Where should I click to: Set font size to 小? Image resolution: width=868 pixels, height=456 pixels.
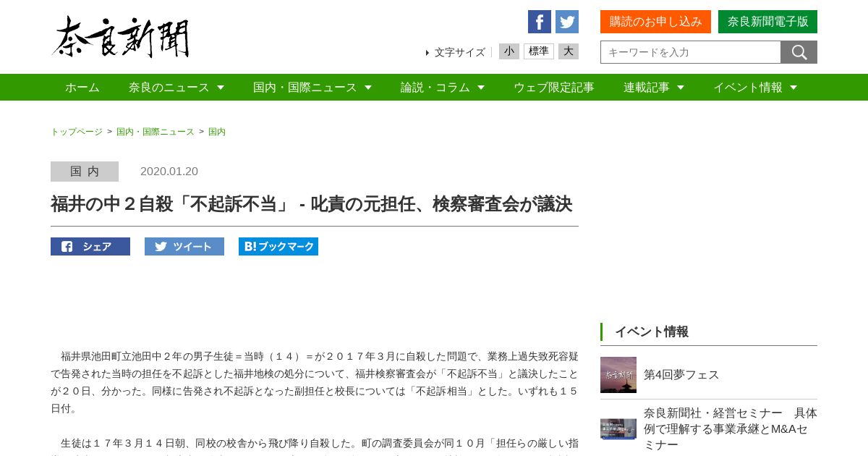click(509, 51)
